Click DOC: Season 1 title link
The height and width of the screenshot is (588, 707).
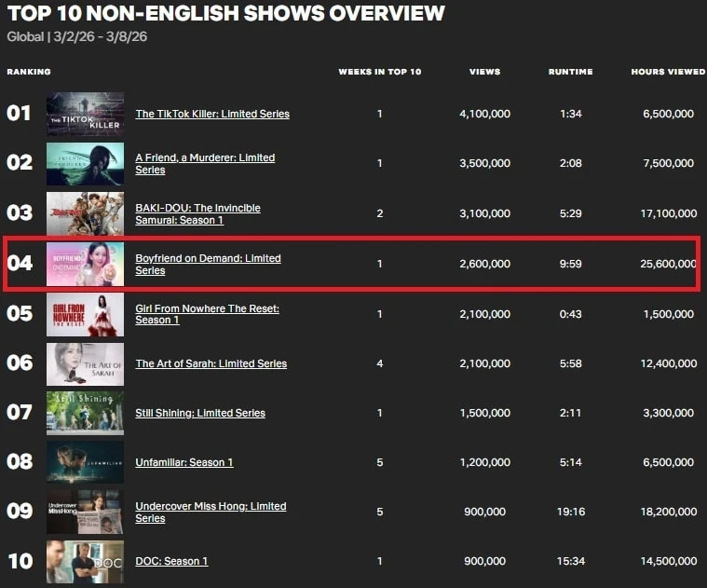coord(171,561)
